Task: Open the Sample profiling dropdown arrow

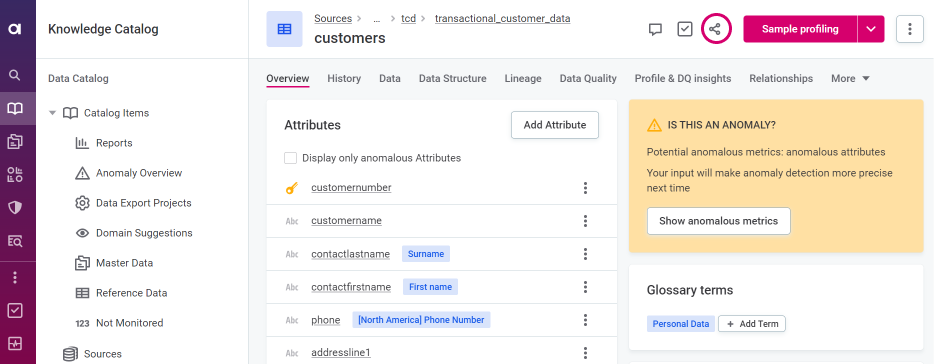Action: pos(871,29)
